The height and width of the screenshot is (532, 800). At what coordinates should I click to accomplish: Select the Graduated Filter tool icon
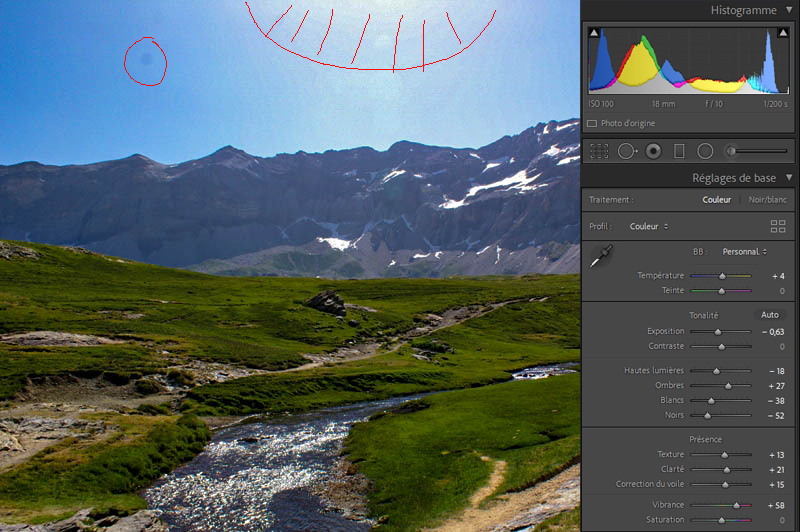(679, 151)
